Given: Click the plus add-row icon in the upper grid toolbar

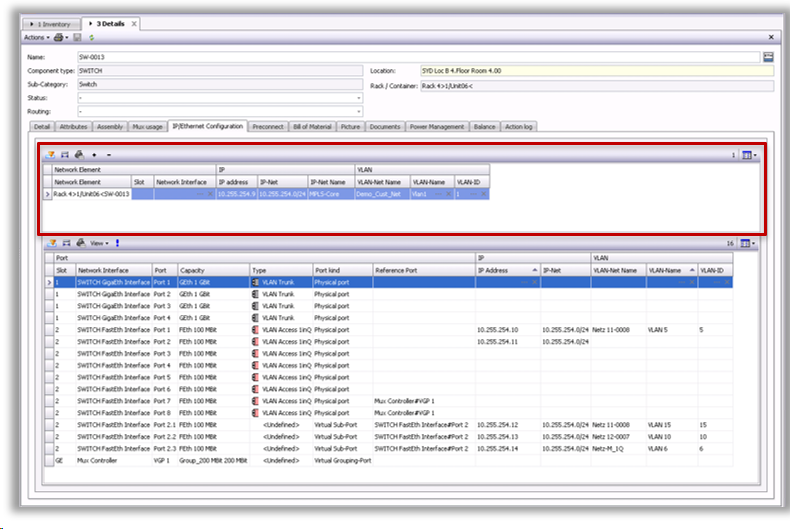Looking at the screenshot, I should click(94, 155).
